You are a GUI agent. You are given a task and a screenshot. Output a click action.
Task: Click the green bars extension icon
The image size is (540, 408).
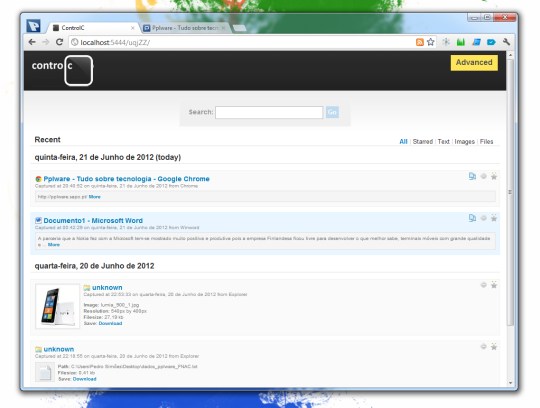click(x=461, y=42)
